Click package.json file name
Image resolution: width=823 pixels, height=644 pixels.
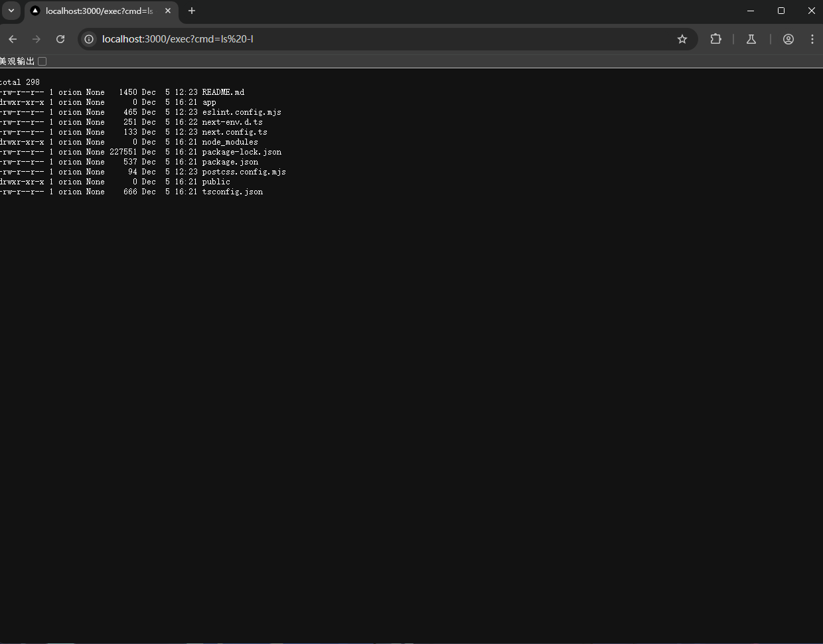click(x=230, y=162)
